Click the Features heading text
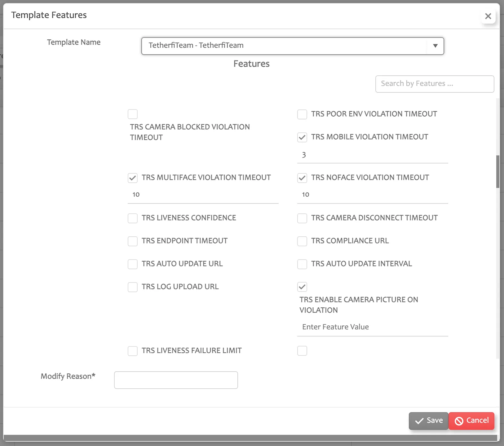 [251, 64]
